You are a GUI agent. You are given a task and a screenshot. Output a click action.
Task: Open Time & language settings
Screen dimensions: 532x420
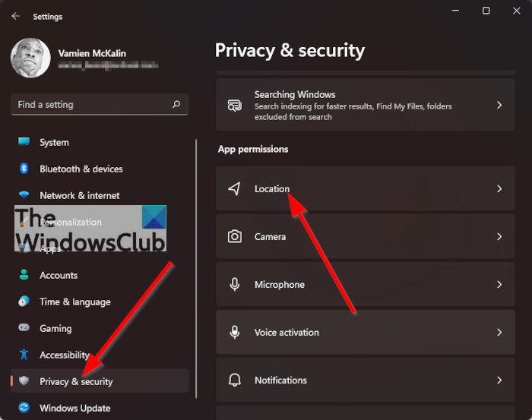pyautogui.click(x=74, y=302)
